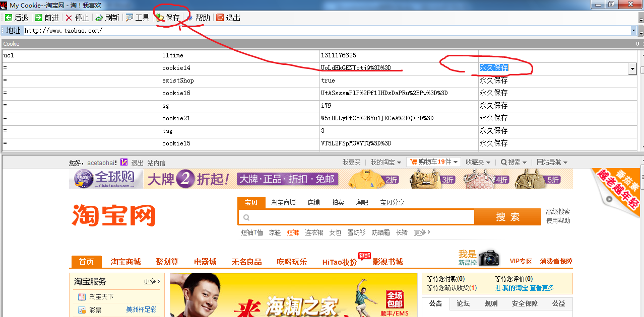The width and height of the screenshot is (644, 317).
Task: Open the 工具 tools toolbar item
Action: 138,18
